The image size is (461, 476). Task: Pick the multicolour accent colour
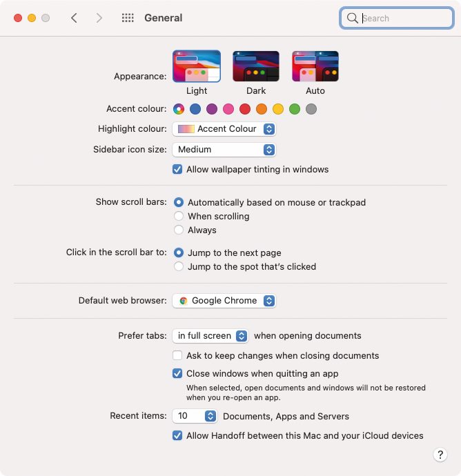[179, 109]
